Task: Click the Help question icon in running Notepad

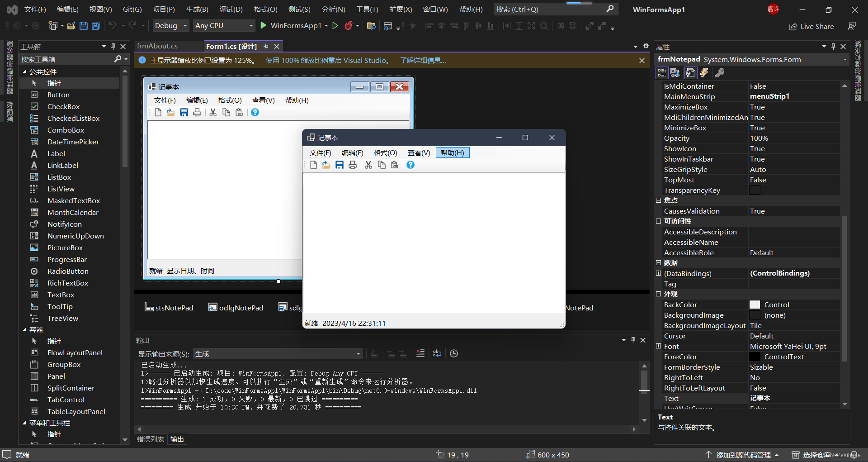Action: pos(410,165)
